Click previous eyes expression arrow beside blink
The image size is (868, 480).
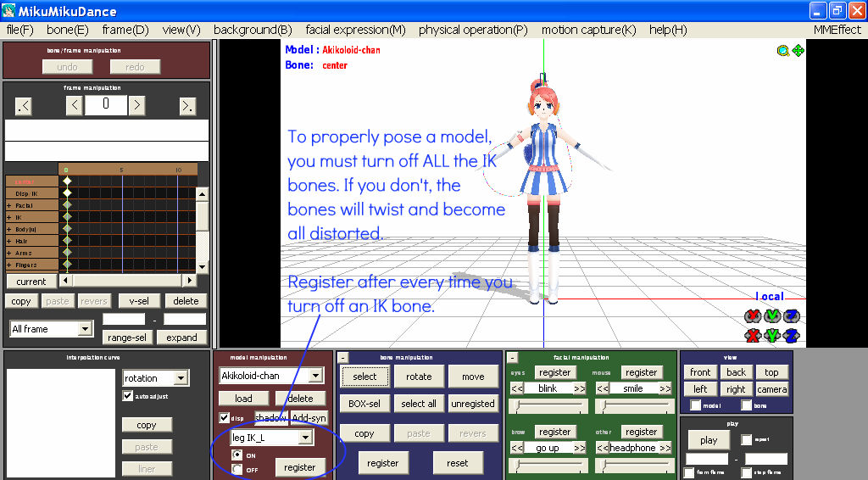click(516, 388)
